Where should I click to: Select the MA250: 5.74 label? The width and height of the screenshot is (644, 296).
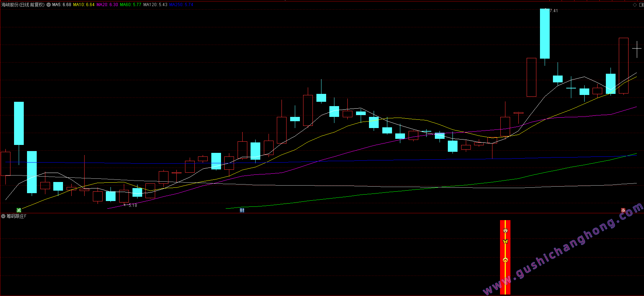point(181,5)
